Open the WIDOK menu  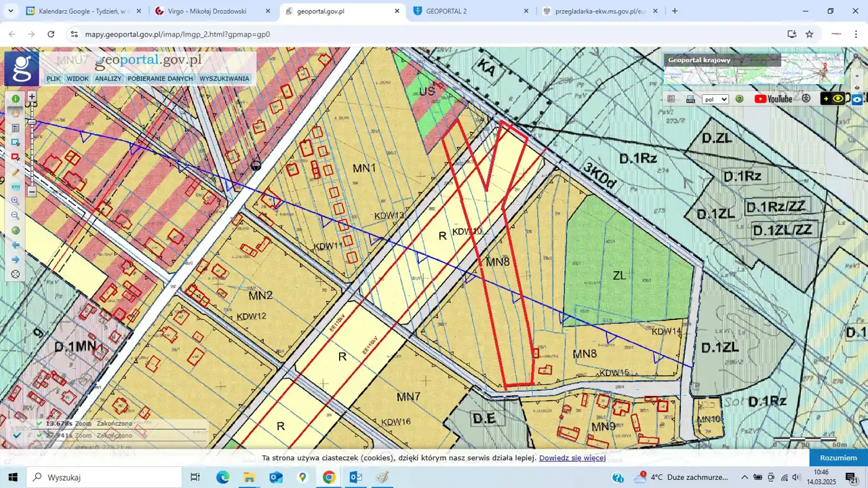point(78,79)
